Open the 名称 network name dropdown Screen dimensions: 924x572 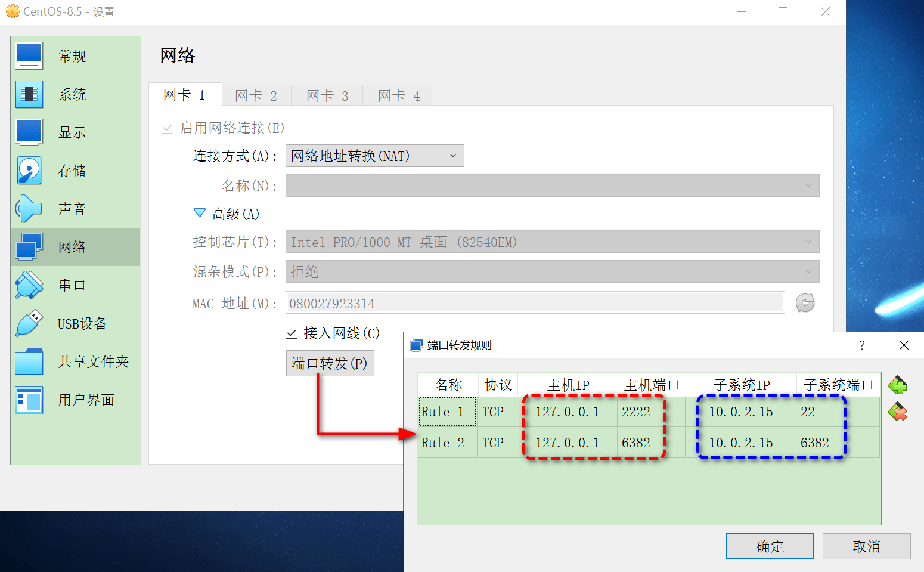(552, 185)
